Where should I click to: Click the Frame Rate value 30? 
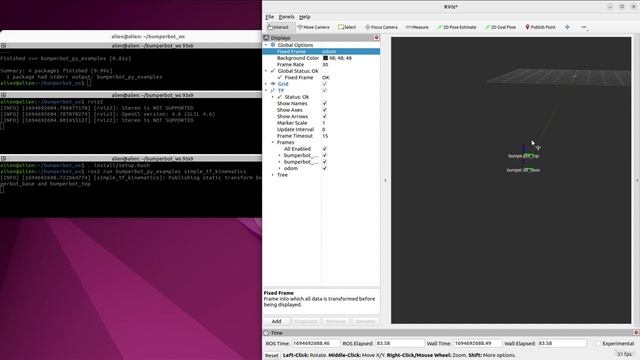[325, 64]
